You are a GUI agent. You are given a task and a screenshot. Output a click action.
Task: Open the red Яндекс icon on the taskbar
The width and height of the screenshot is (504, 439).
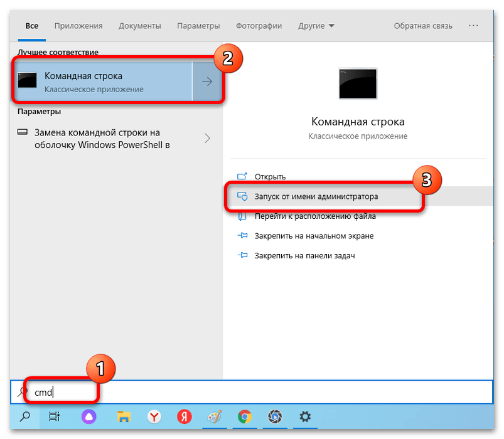pyautogui.click(x=184, y=417)
